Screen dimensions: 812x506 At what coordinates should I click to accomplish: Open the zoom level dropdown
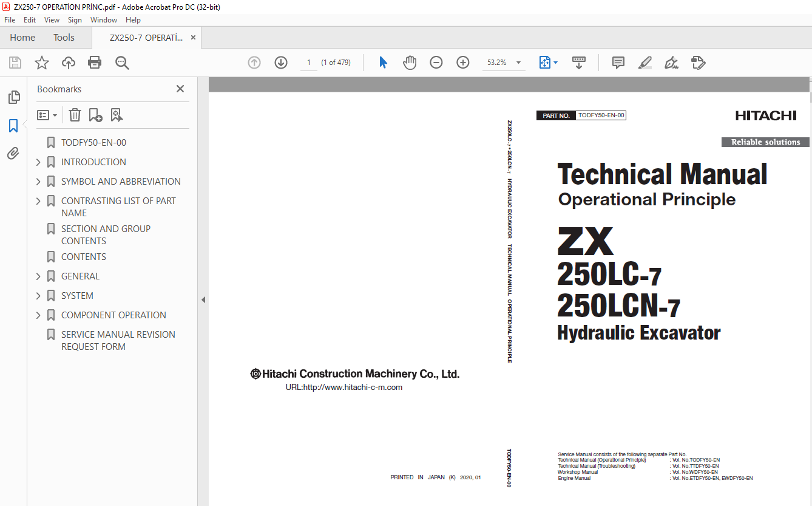point(518,63)
